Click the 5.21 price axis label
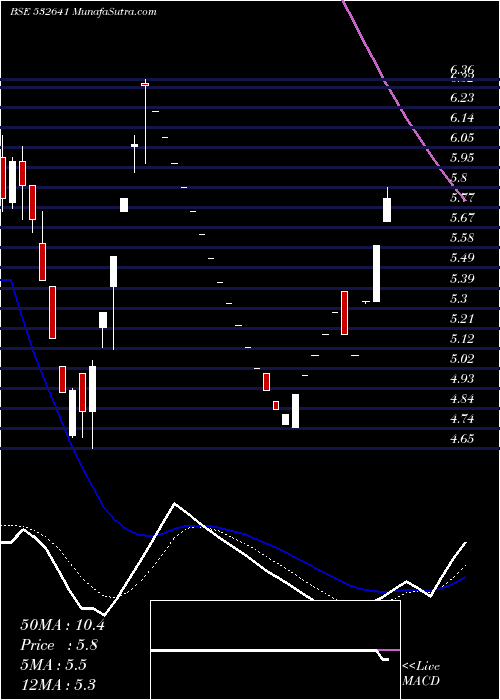Screen dimensions: 500x700 click(x=462, y=319)
